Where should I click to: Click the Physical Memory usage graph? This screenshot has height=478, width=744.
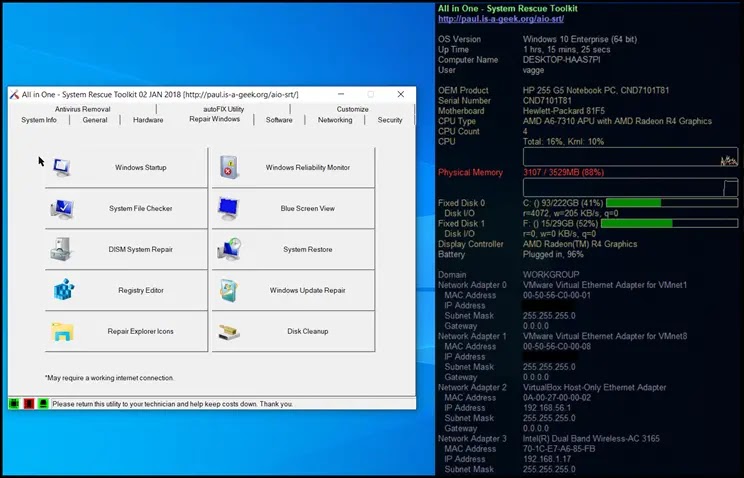631,187
